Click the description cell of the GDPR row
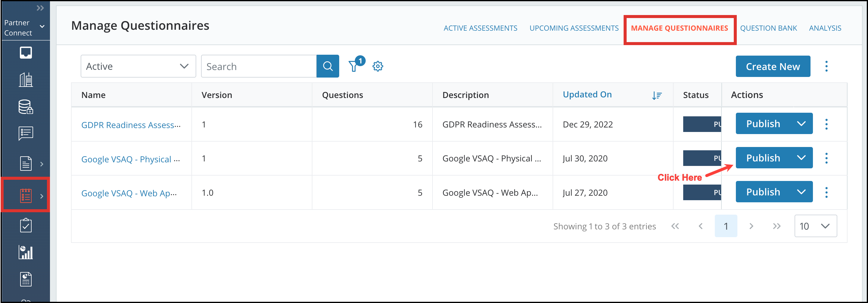Viewport: 868px width, 303px height. pos(492,124)
